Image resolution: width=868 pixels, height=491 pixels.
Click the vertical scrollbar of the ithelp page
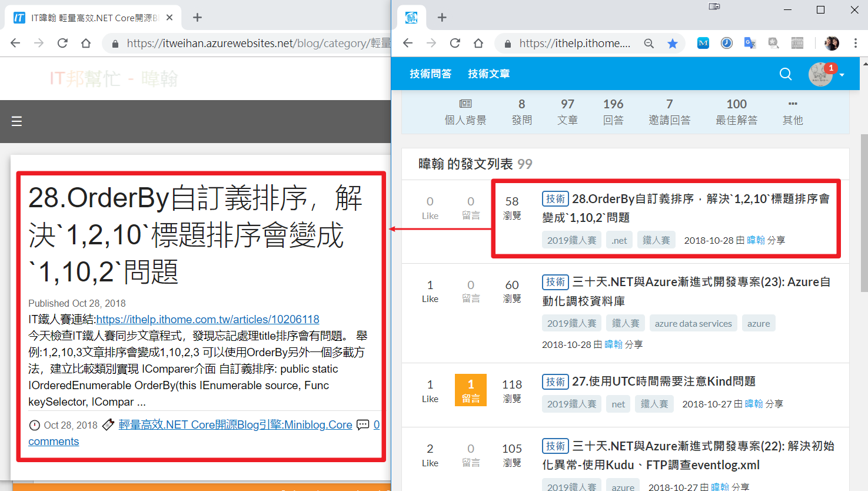point(864,213)
